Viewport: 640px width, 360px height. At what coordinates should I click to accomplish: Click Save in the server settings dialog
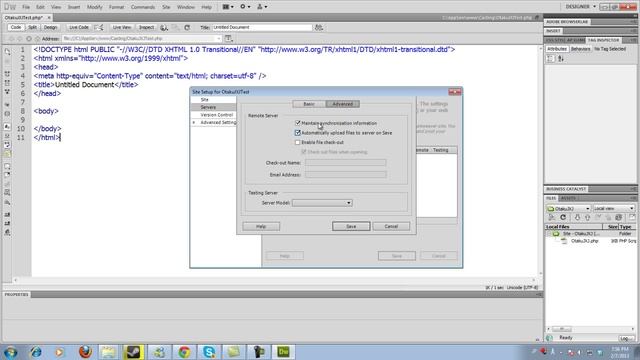(351, 226)
